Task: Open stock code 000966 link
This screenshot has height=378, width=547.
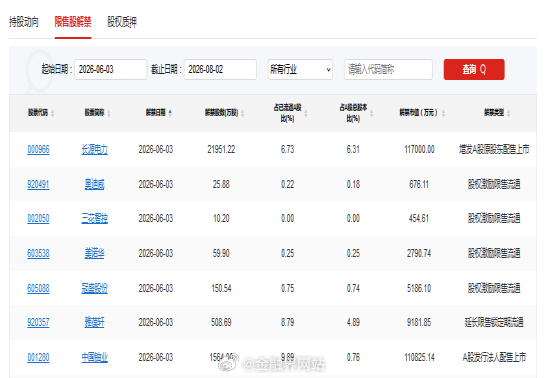Action: tap(38, 150)
